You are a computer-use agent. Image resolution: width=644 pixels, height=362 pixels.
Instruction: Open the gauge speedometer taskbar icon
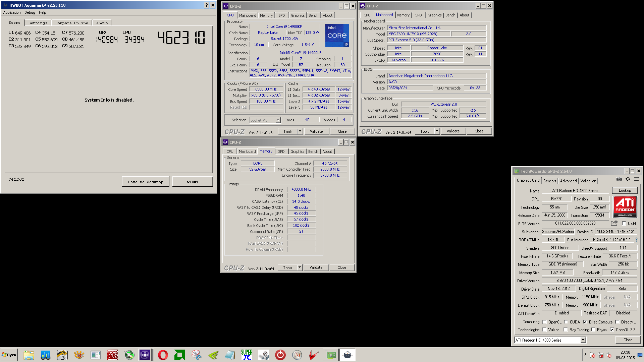click(x=297, y=355)
